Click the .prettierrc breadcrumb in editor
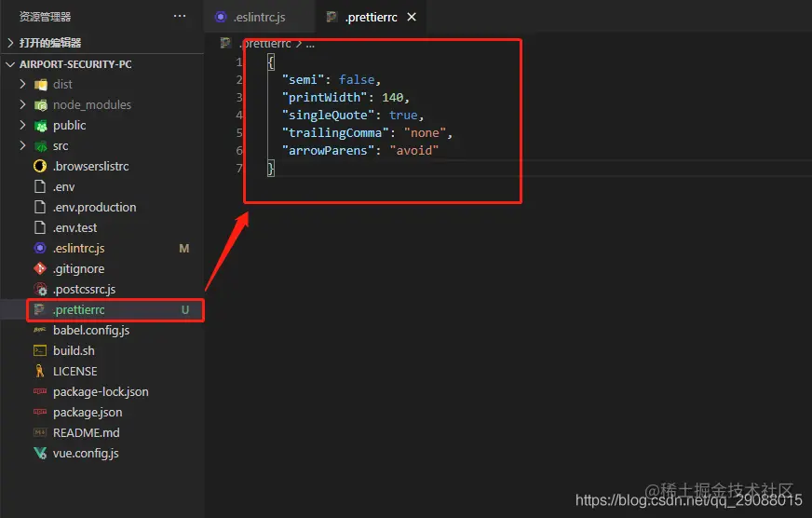 click(x=264, y=44)
